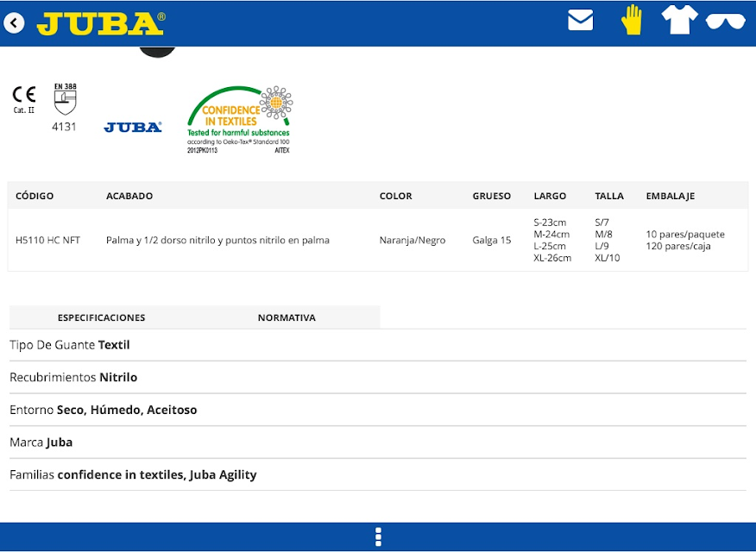Image resolution: width=756 pixels, height=552 pixels.
Task: Click the ACABADO column header
Action: click(129, 196)
